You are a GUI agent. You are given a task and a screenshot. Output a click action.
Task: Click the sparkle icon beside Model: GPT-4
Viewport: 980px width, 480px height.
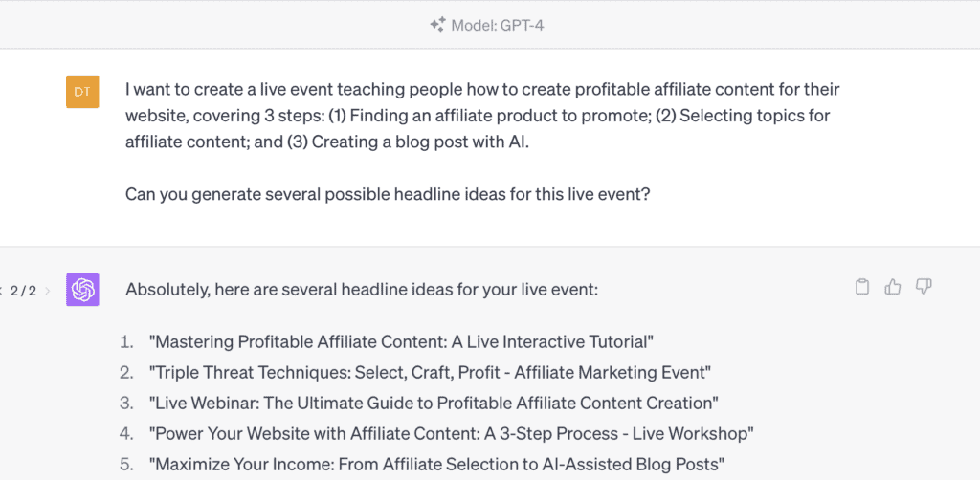[x=436, y=25]
